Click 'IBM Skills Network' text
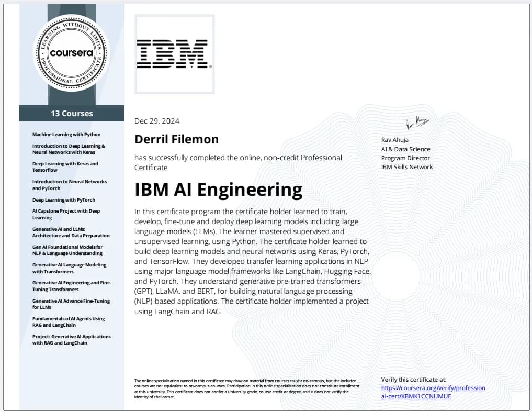The height and width of the screenshot is (411, 532). (x=407, y=167)
